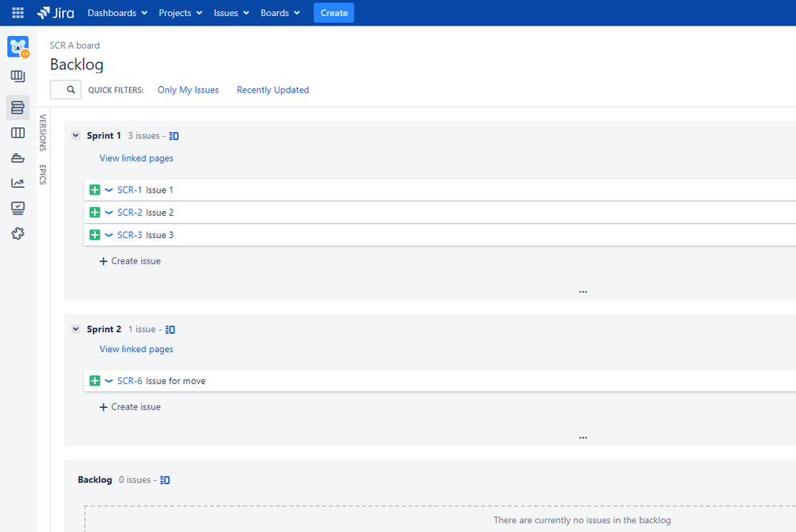Image resolution: width=796 pixels, height=532 pixels.
Task: Open the Boards dropdown menu
Action: click(x=280, y=13)
